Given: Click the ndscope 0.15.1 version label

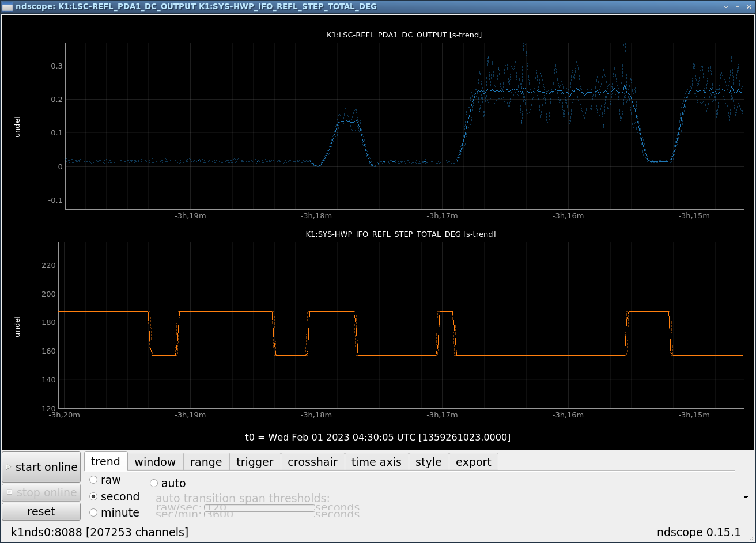Looking at the screenshot, I should coord(698,532).
